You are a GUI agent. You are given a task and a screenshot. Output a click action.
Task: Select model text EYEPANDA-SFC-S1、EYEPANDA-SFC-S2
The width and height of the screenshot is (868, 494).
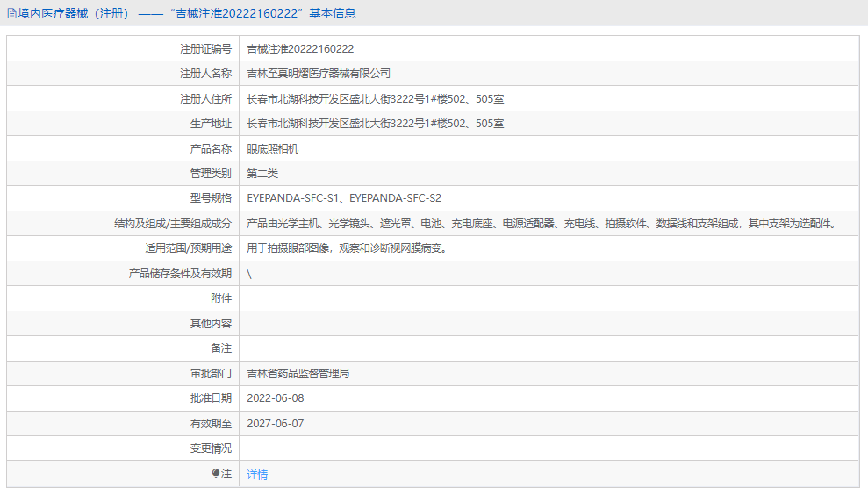[344, 198]
